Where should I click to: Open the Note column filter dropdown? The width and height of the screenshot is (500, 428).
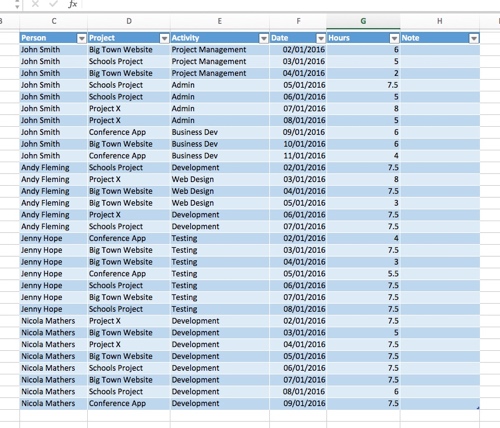point(474,39)
